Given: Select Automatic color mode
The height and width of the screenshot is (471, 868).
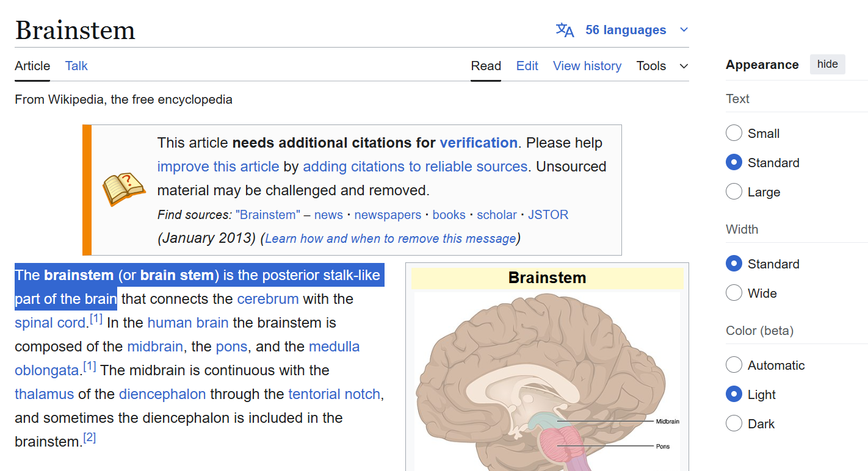Looking at the screenshot, I should coord(734,365).
